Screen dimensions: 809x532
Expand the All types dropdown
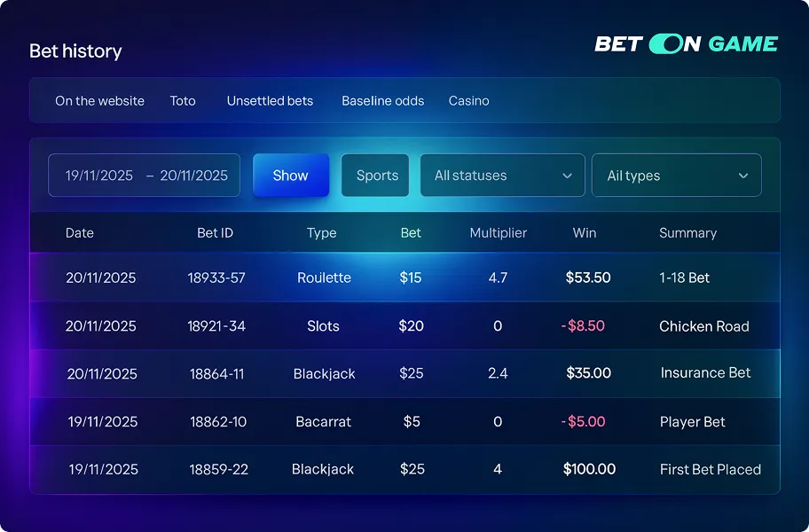click(x=676, y=176)
